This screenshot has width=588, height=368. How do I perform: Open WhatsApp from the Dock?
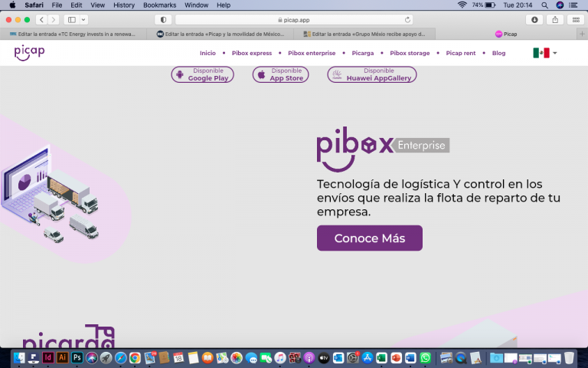click(x=425, y=358)
